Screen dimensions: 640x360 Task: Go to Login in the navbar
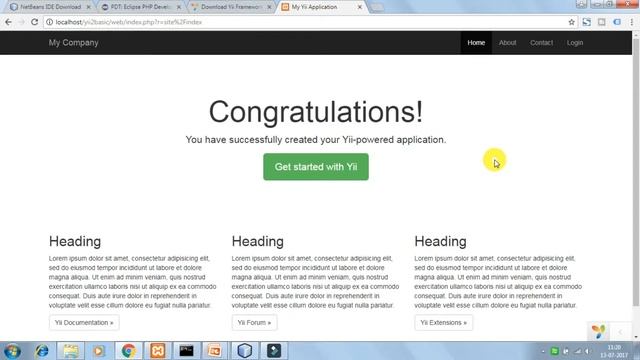tap(575, 42)
